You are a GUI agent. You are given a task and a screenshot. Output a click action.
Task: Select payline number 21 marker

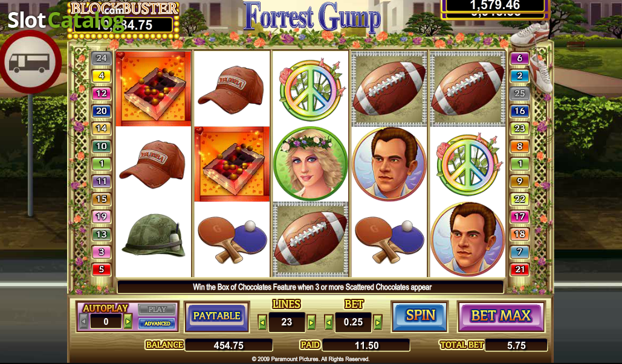point(520,269)
